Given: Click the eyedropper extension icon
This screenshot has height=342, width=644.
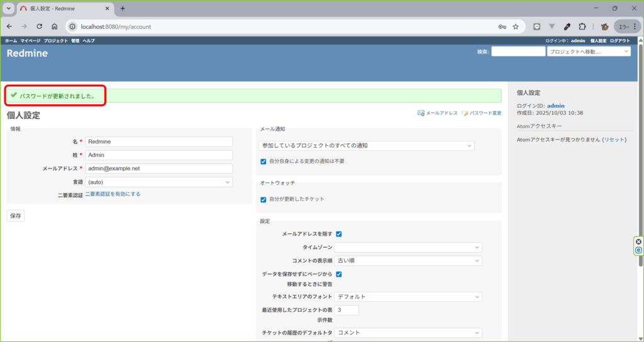Looking at the screenshot, I should 567,26.
